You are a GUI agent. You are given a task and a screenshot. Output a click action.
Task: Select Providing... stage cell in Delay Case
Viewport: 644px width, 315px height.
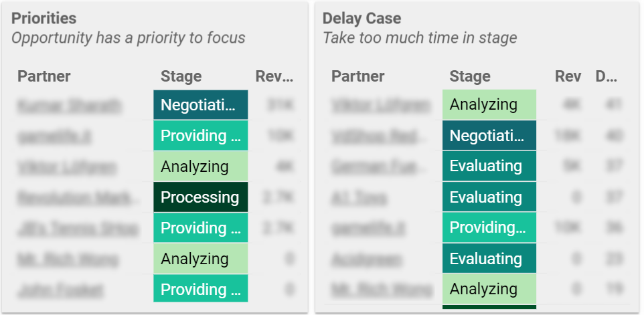click(x=489, y=227)
